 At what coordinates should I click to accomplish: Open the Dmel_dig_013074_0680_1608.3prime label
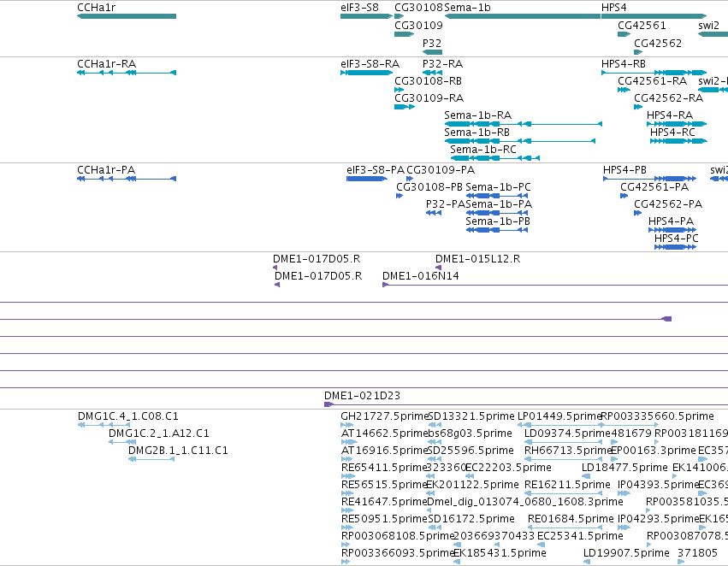point(524,502)
